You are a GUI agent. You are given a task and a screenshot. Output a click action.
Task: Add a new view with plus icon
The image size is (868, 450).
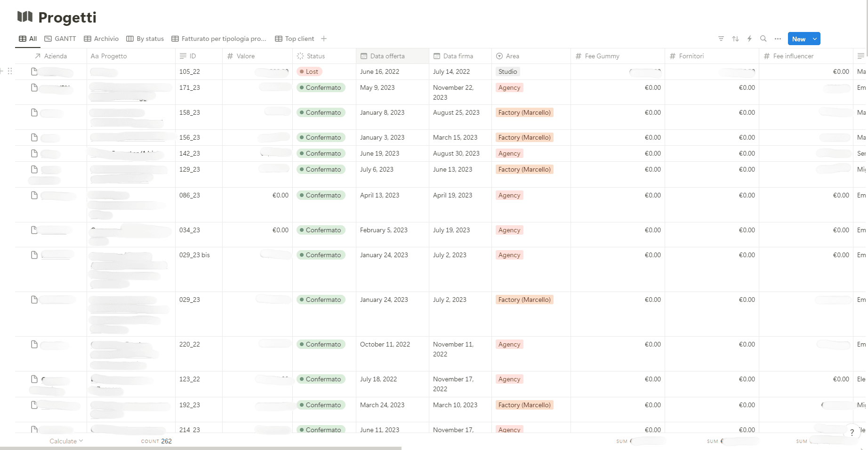coord(324,39)
